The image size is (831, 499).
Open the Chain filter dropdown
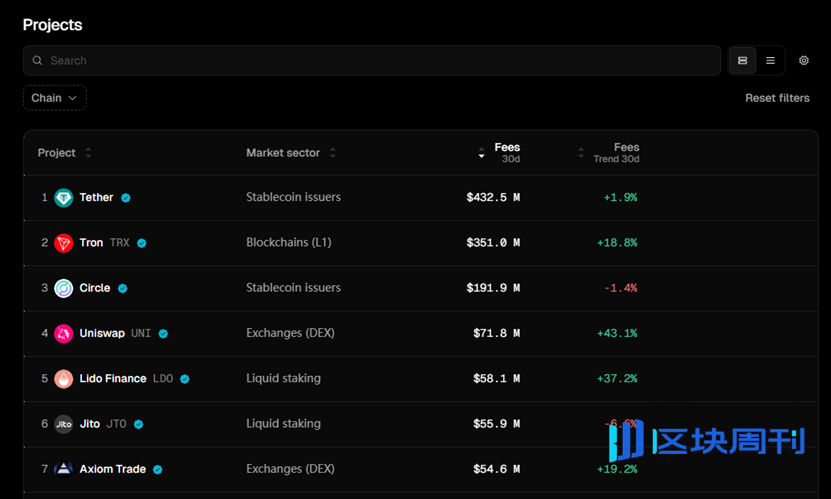[x=54, y=98]
